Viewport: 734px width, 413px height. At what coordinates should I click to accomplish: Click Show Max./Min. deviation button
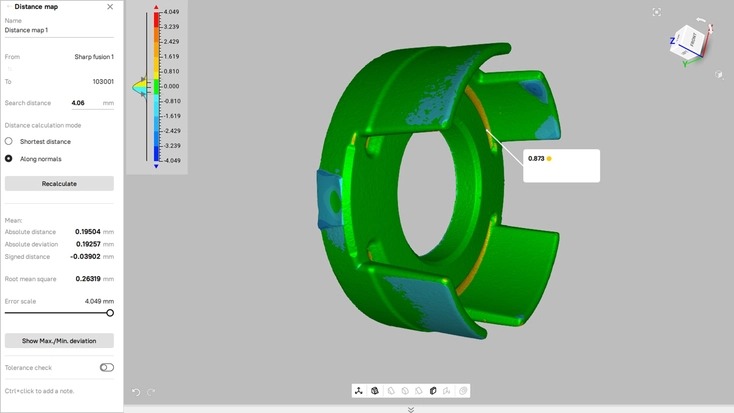tap(59, 341)
